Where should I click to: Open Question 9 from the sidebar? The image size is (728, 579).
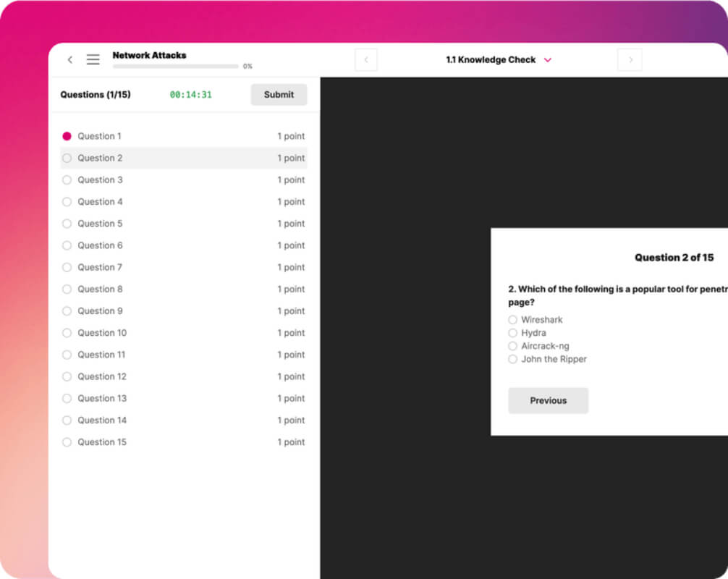tap(183, 310)
